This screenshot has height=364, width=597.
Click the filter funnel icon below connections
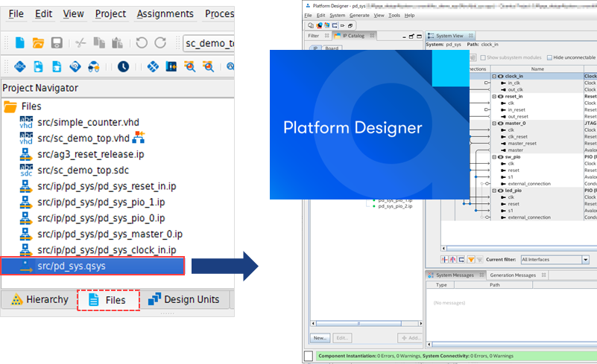(x=471, y=259)
